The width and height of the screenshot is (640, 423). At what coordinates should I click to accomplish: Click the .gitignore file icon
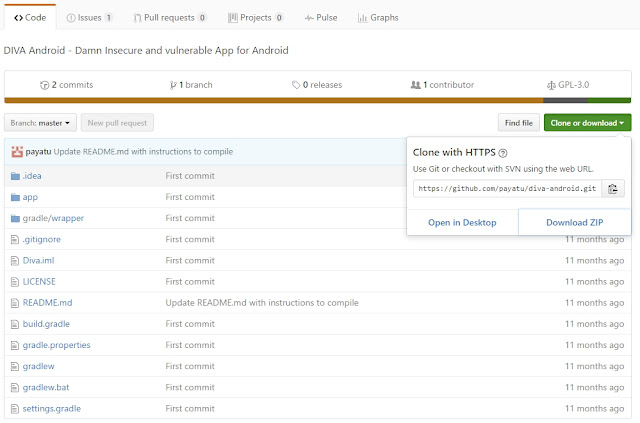(15, 240)
